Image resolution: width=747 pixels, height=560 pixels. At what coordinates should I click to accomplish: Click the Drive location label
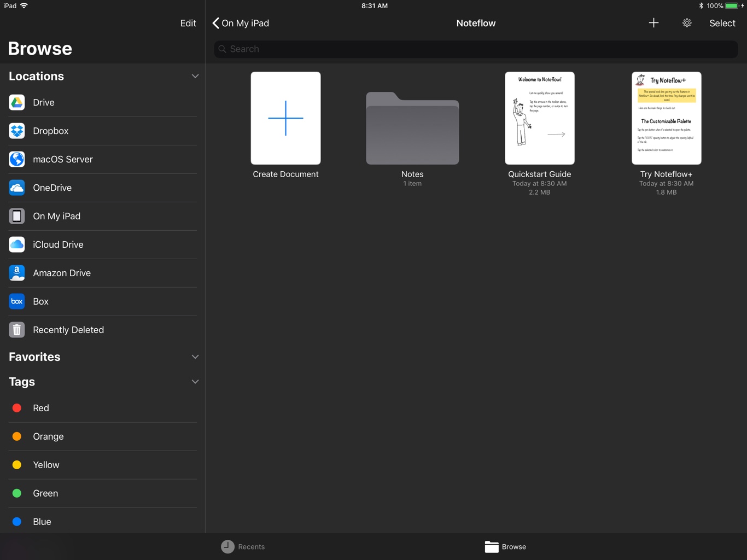click(x=44, y=102)
